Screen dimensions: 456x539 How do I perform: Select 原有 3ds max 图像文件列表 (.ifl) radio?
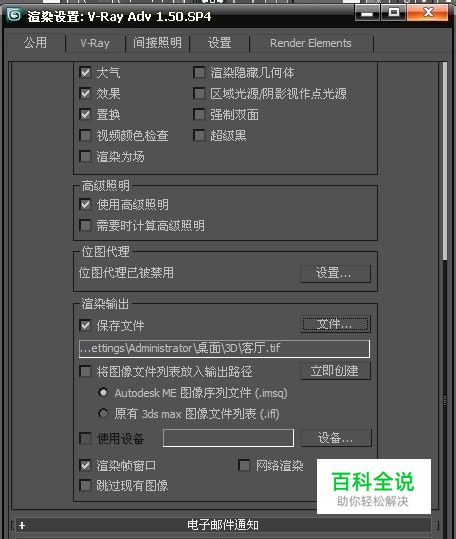pos(103,413)
